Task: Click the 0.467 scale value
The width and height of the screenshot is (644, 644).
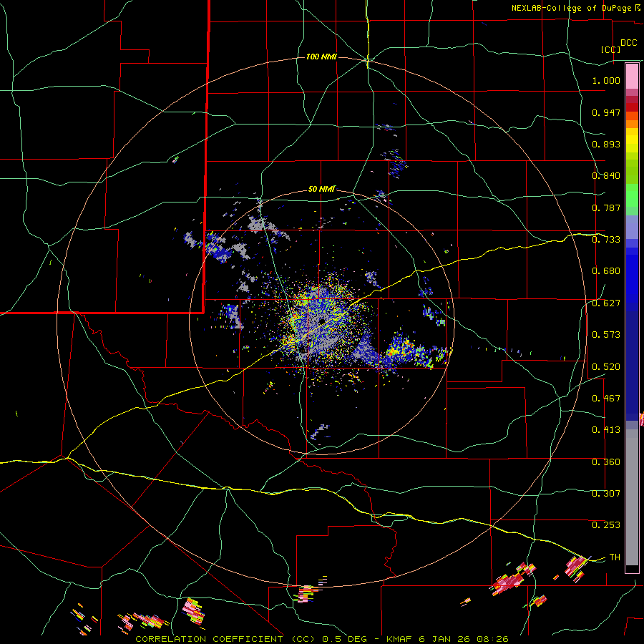Action: click(x=606, y=399)
